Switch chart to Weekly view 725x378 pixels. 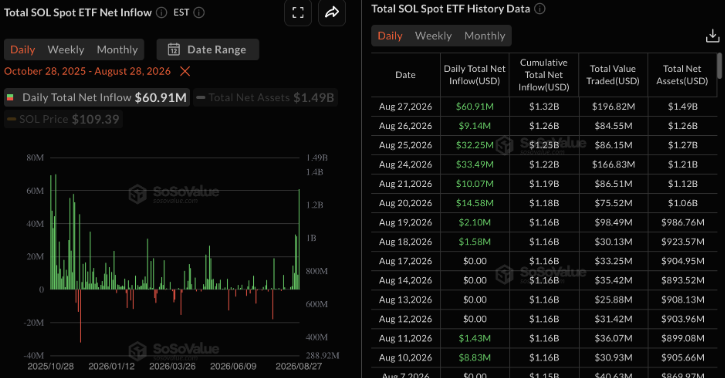point(66,49)
